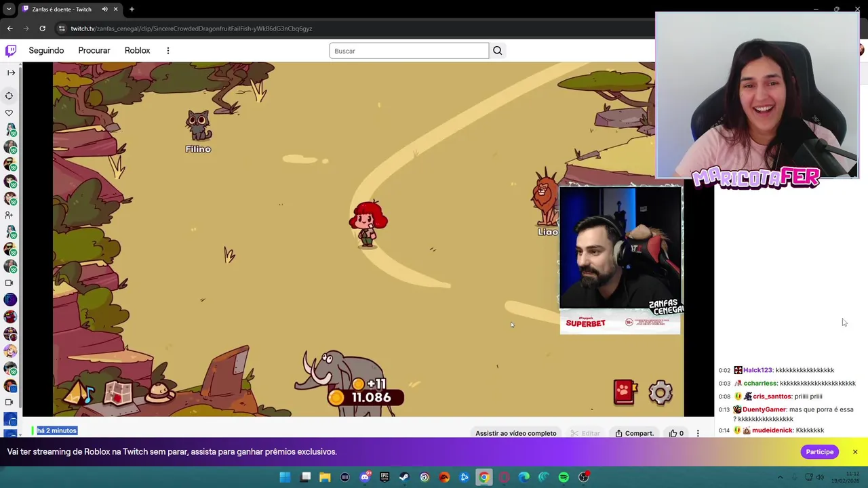The width and height of the screenshot is (868, 488).
Task: Expand the Twitch sidebar with arrow icon
Action: [11, 73]
